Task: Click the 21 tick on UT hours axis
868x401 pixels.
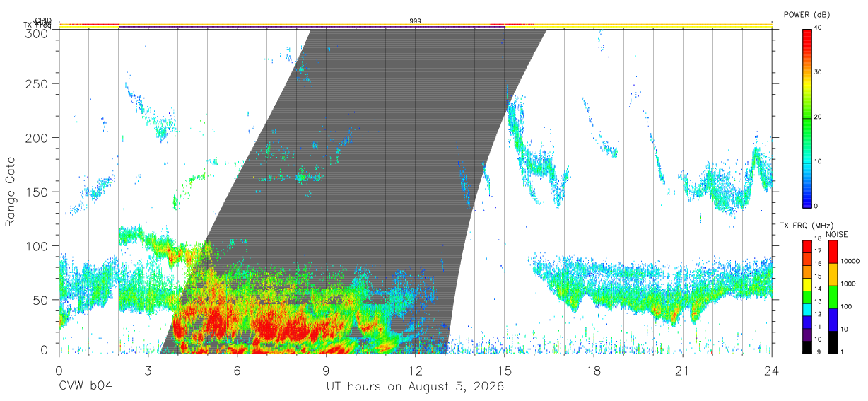Action: (682, 370)
